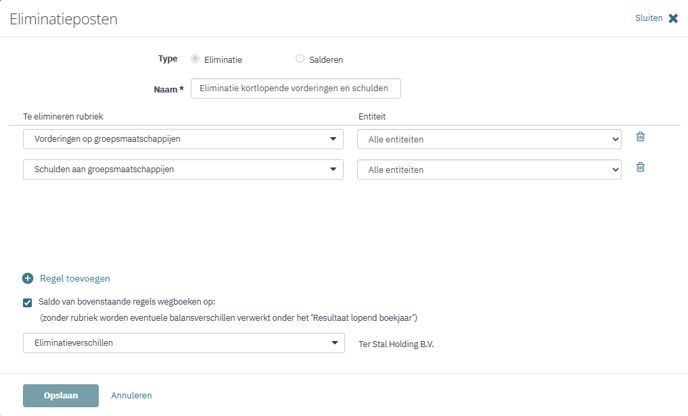Click the plus icon for Regel toevoegen
This screenshot has height=416, width=688.
pos(28,279)
